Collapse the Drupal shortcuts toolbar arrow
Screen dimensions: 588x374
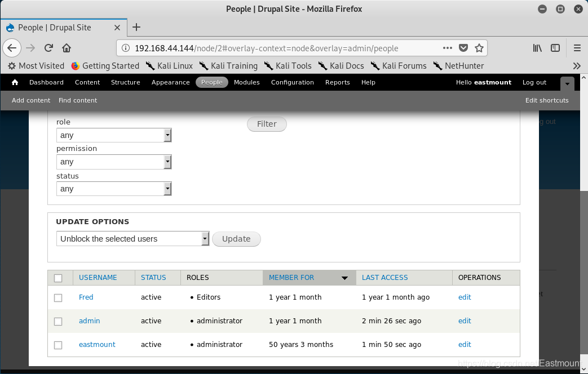click(x=567, y=83)
